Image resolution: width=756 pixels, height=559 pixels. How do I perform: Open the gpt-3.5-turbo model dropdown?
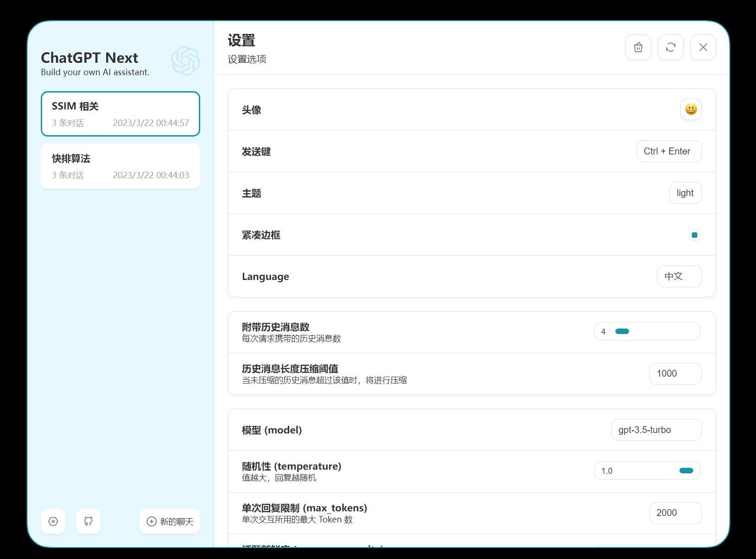[656, 430]
